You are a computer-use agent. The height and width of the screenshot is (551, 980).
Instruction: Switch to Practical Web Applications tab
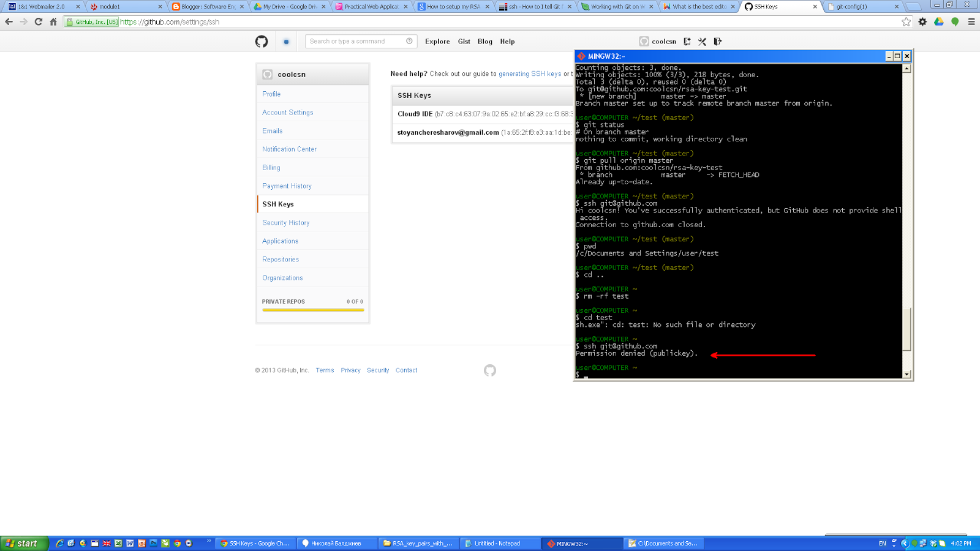[x=371, y=7]
